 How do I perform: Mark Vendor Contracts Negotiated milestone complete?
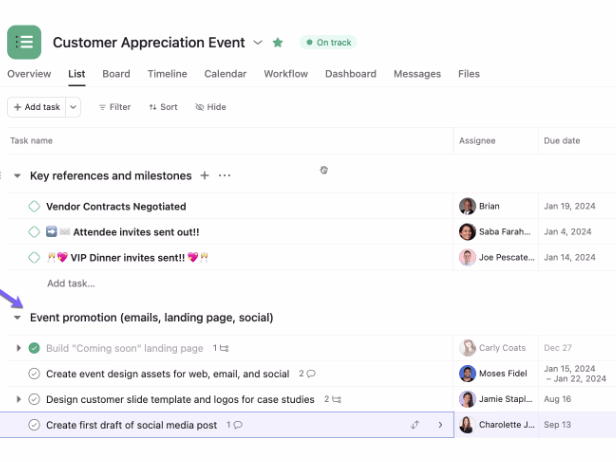point(34,206)
